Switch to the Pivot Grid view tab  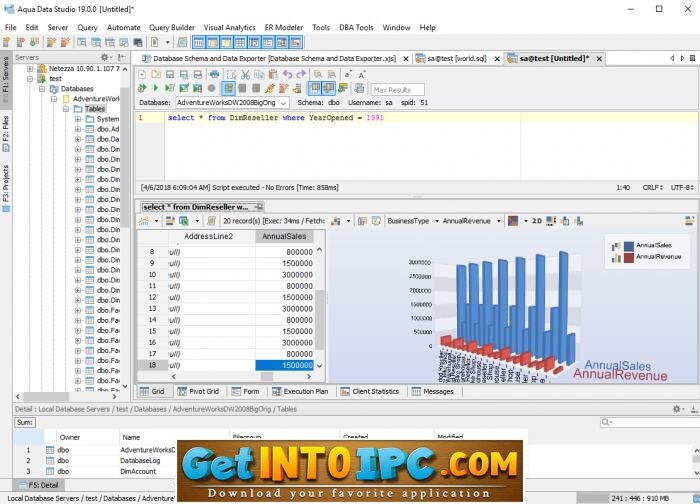(x=198, y=392)
